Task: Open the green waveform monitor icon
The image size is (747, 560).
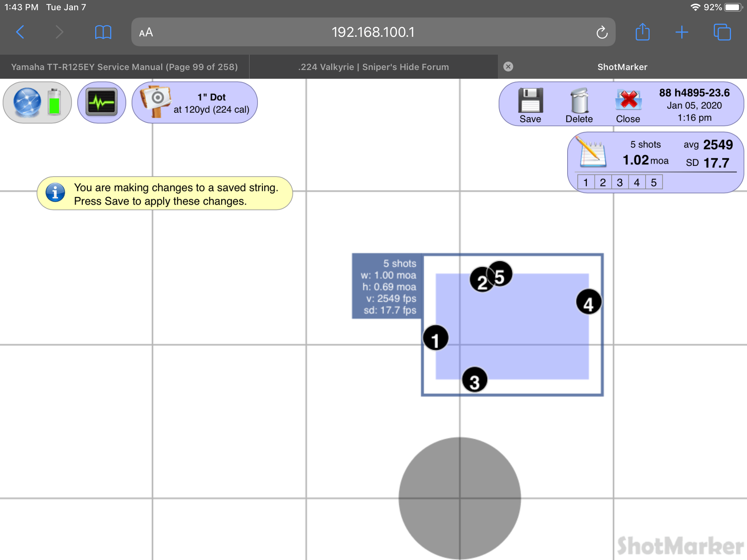Action: pos(101,102)
